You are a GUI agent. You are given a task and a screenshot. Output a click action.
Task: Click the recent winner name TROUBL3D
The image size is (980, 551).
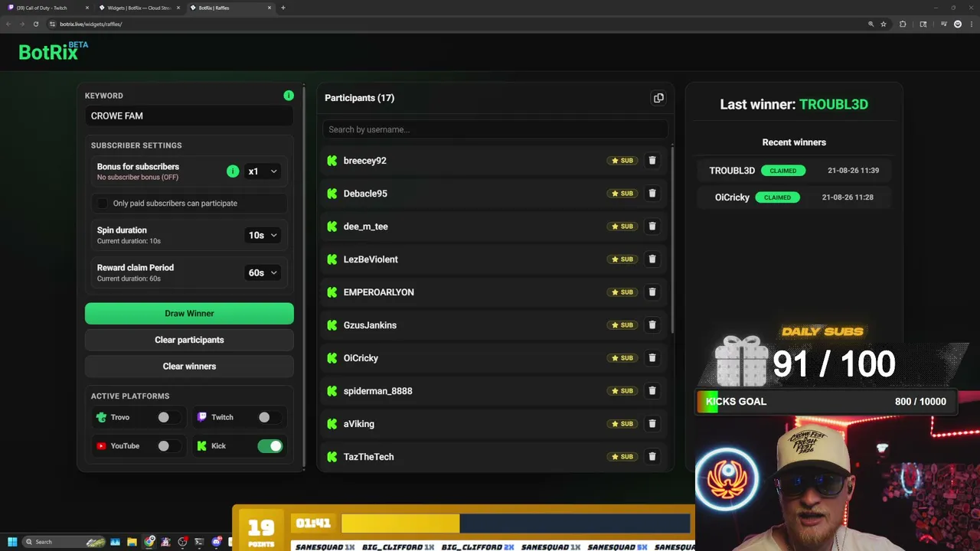click(732, 171)
